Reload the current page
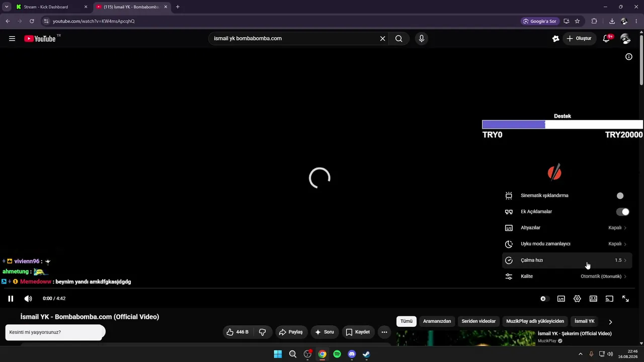644x362 pixels. tap(32, 21)
